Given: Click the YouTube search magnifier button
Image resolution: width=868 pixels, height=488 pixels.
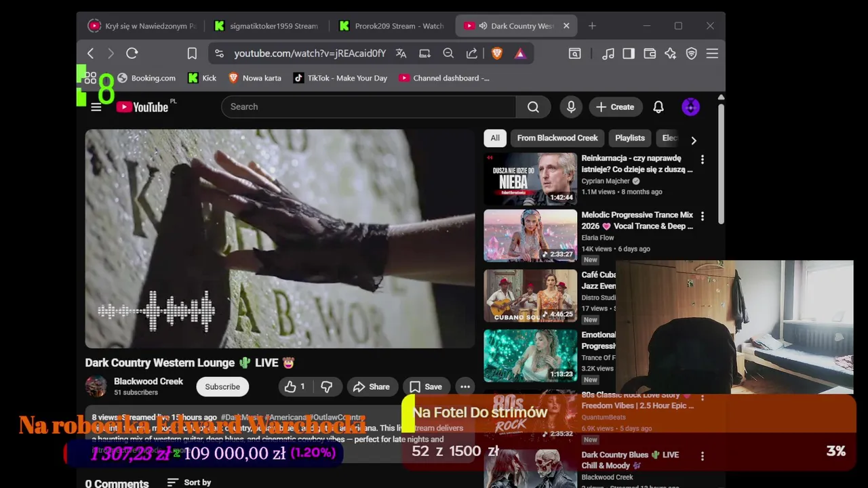Looking at the screenshot, I should click(x=534, y=106).
